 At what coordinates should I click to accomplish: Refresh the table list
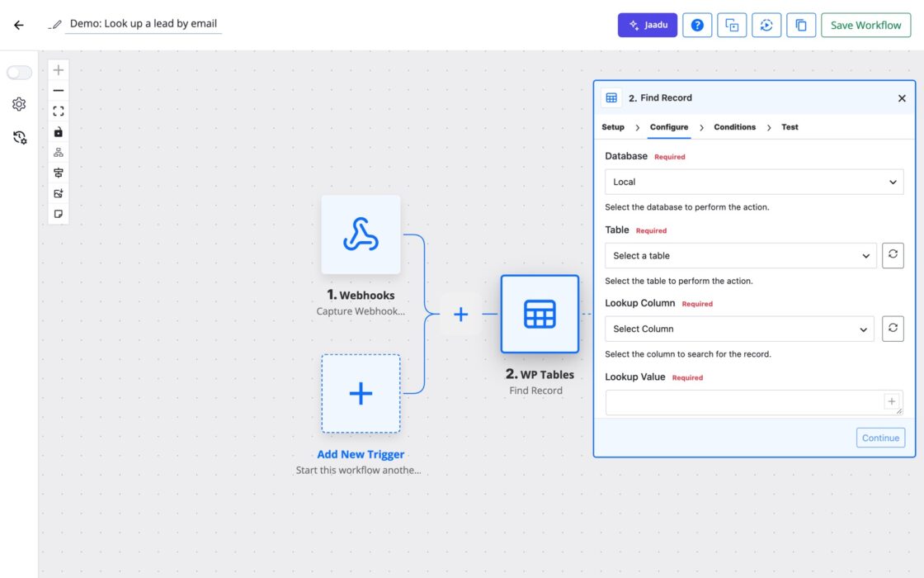893,255
